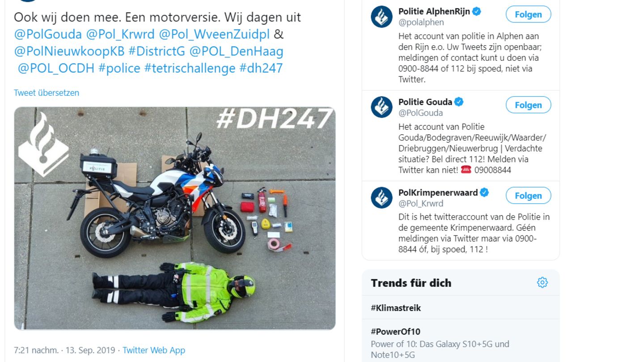Select the #PowerOf10 trend
This screenshot has width=644, height=362.
461,341
